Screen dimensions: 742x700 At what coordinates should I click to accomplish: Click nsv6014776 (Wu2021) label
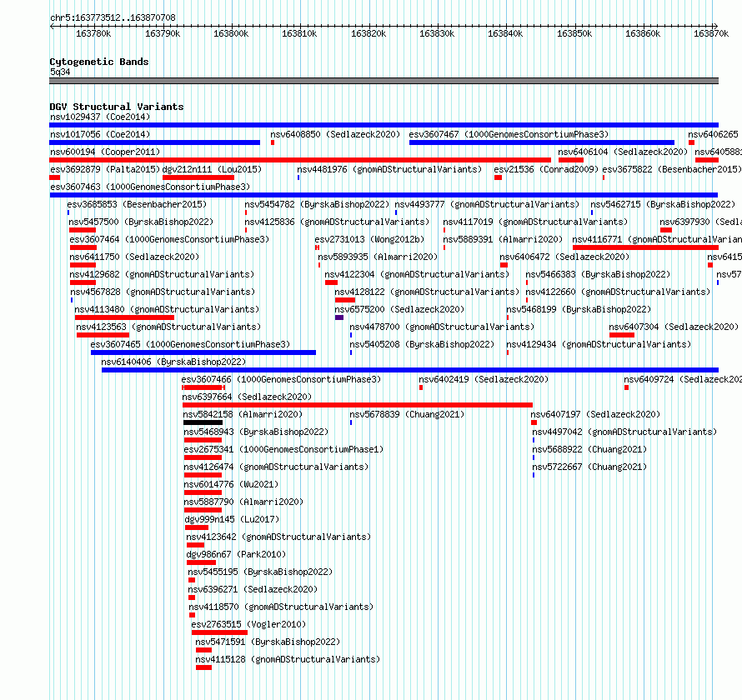click(x=232, y=484)
